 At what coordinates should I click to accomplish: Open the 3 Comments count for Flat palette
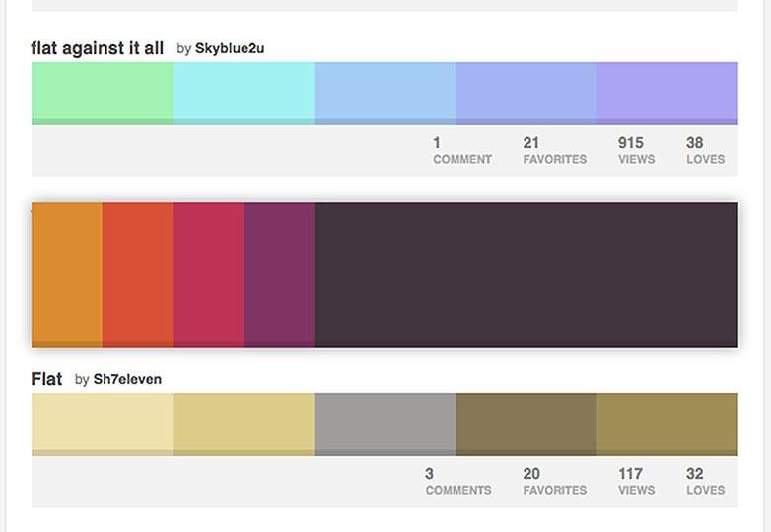pyautogui.click(x=457, y=481)
